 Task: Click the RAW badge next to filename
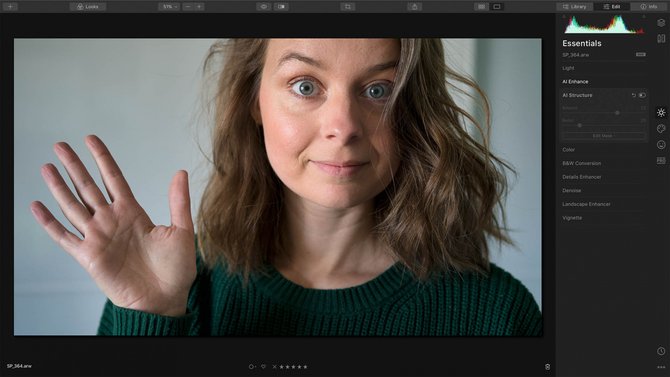(641, 55)
